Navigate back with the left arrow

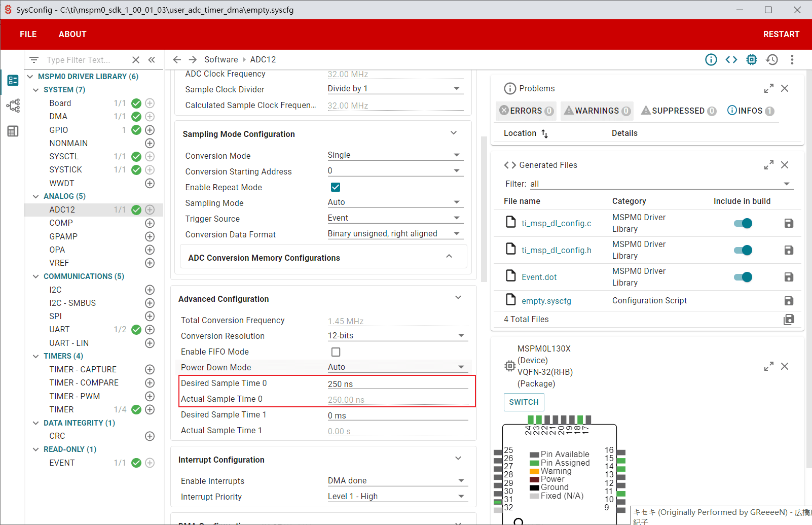tap(177, 59)
